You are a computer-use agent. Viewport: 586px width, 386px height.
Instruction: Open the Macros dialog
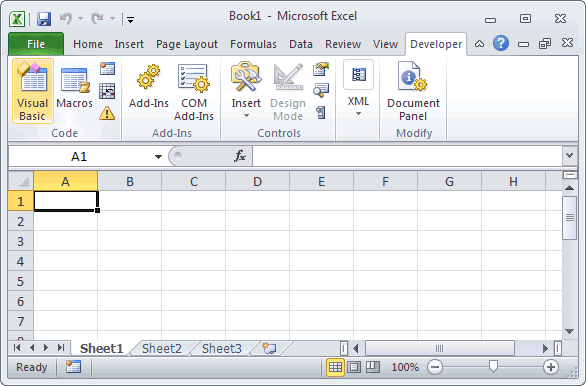[x=74, y=88]
